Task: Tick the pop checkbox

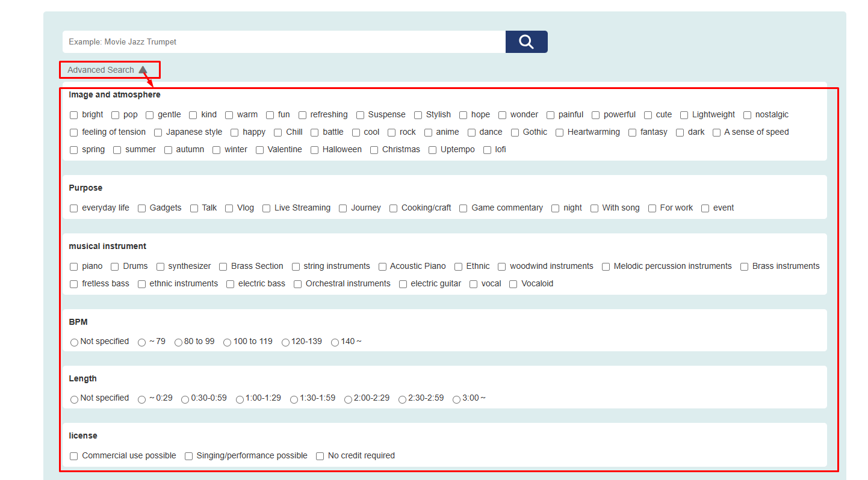Action: [116, 115]
